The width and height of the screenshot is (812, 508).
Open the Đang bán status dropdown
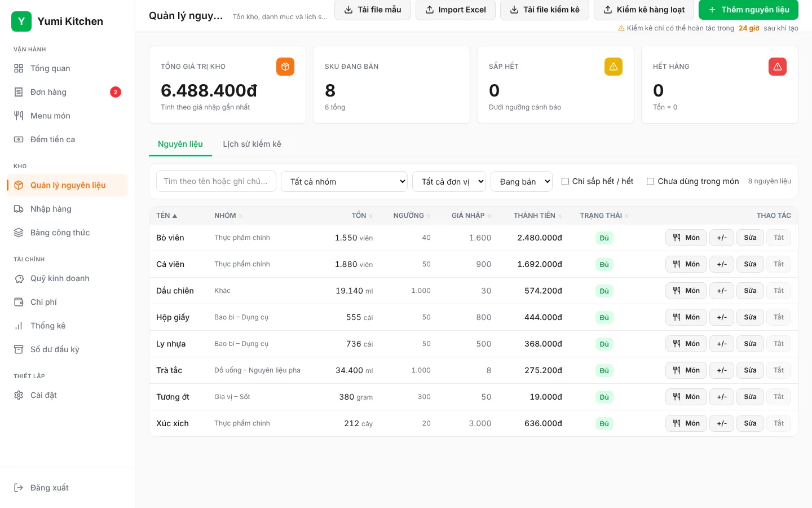tap(522, 182)
